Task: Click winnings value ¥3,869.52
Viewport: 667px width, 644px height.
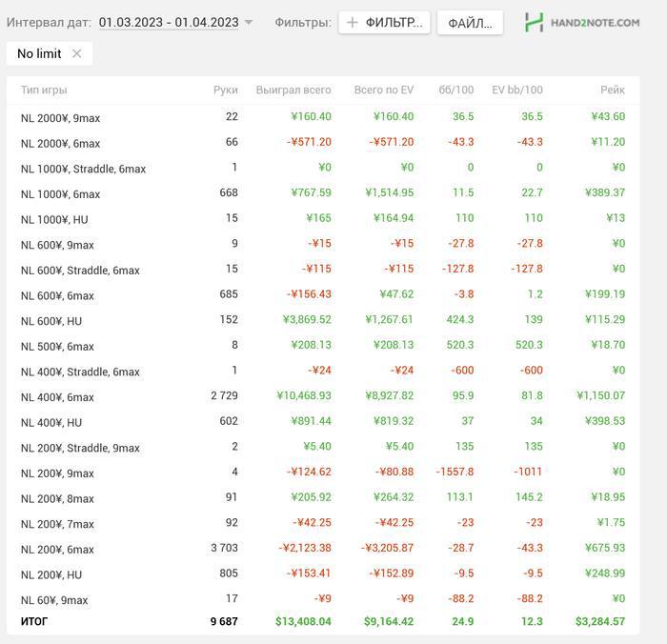Action: 307,319
